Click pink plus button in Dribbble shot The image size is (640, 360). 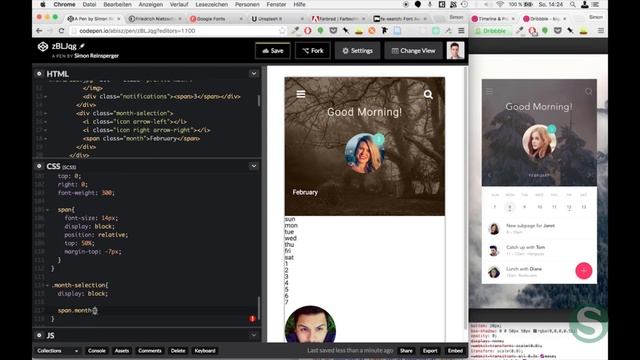click(x=584, y=271)
